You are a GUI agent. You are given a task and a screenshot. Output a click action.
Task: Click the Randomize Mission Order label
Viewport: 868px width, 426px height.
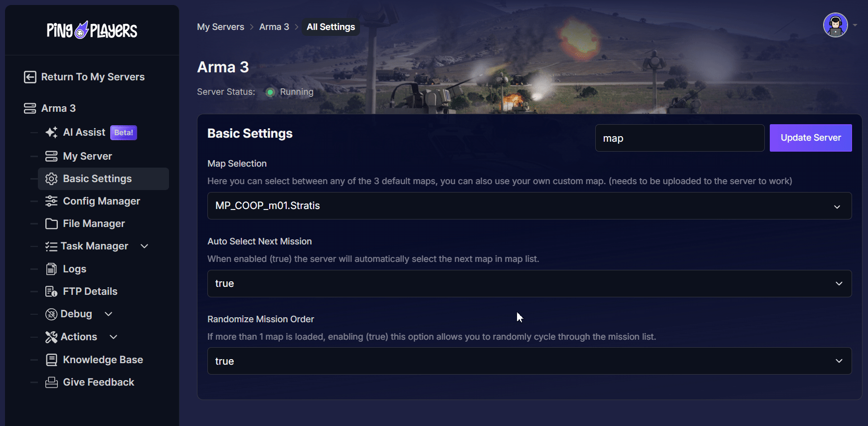261,319
